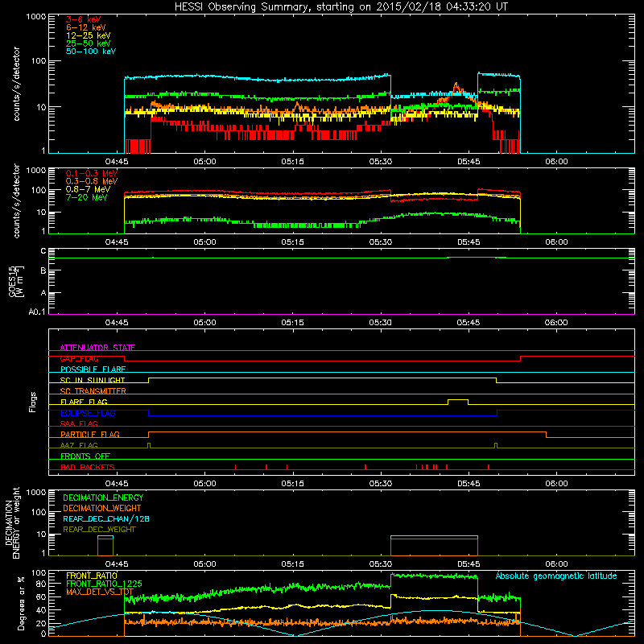This screenshot has height=644, width=644.
Task: Click the FRONT_RATIO_1225 legend label
Action: coord(104,584)
